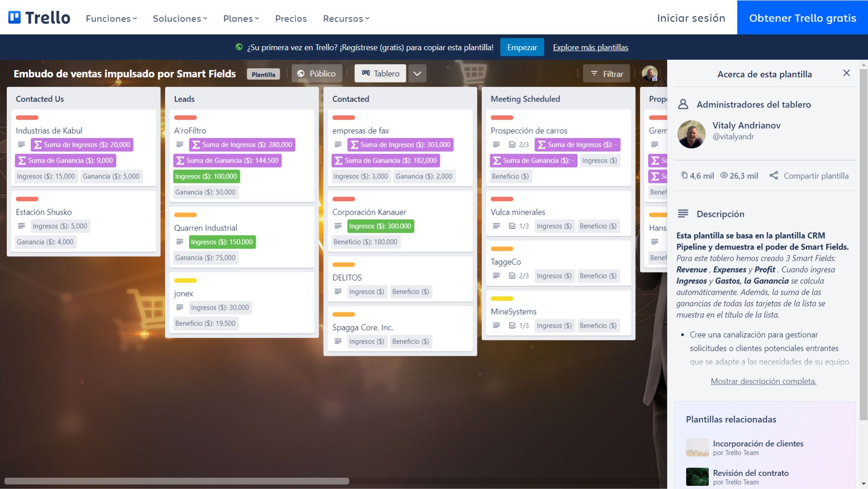Click description icon on Spagga Core, Inc. card

coord(338,341)
